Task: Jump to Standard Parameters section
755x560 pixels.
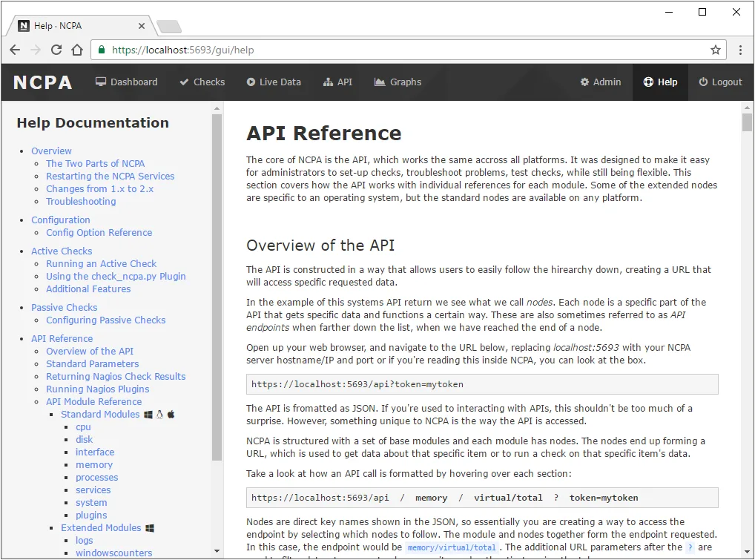Action: click(x=93, y=364)
